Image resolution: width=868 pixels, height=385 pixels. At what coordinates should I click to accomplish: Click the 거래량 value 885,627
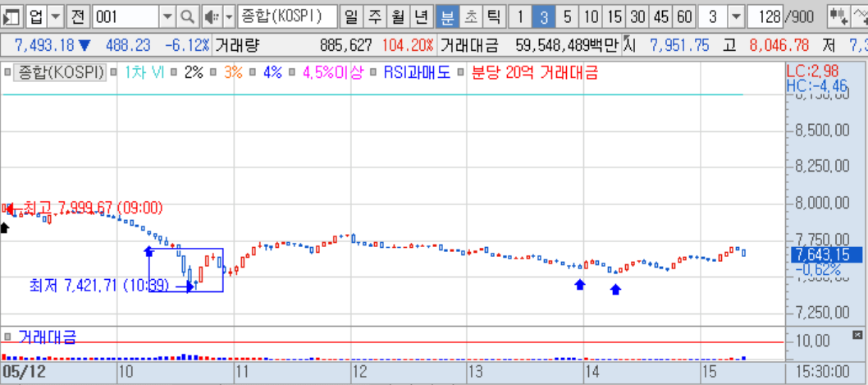point(346,45)
